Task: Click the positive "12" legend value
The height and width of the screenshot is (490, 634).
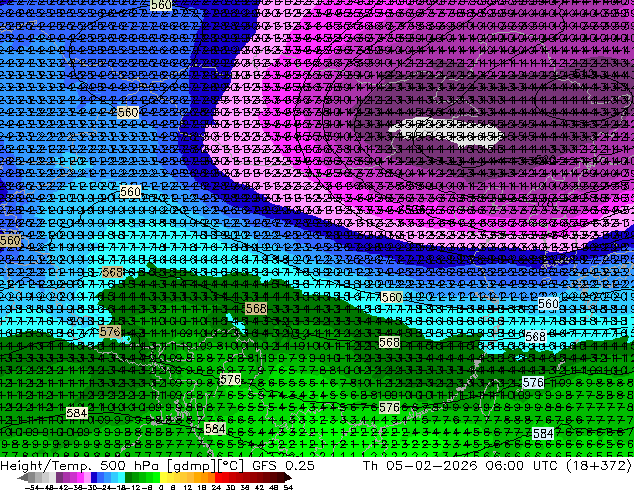Action: (x=188, y=487)
